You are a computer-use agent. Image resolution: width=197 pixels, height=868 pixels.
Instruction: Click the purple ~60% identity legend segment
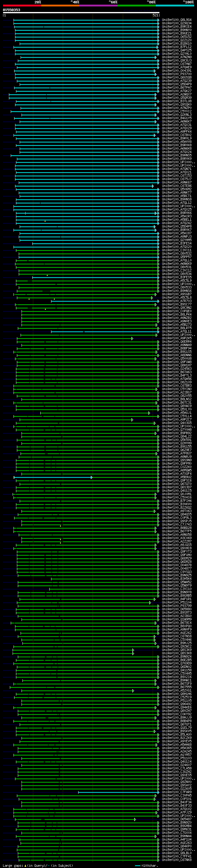[x=98, y=6]
